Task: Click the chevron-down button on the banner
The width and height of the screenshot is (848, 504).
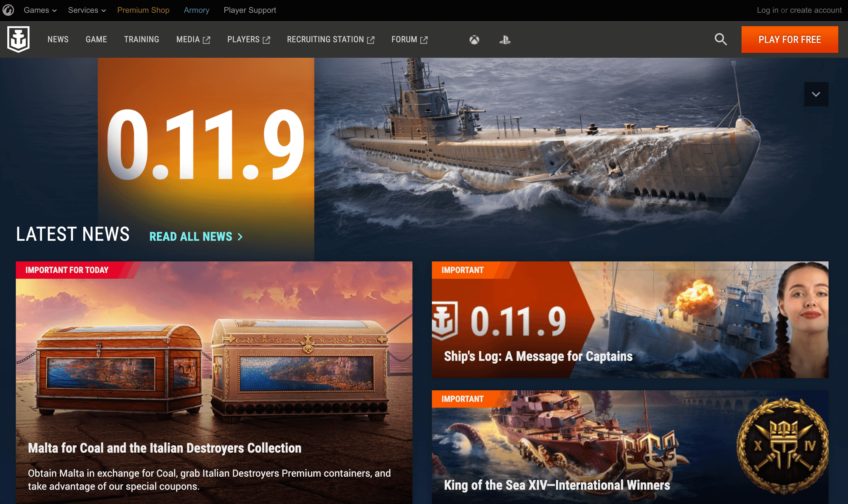Action: tap(816, 94)
